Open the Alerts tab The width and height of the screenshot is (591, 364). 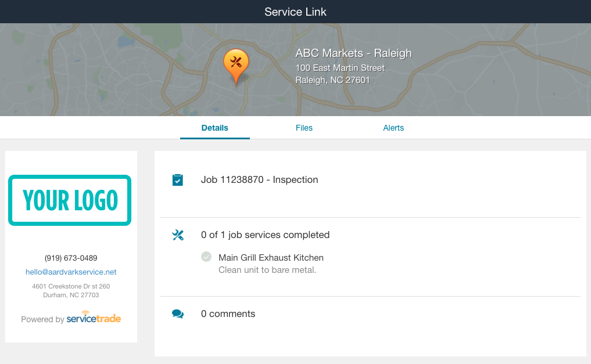(393, 128)
